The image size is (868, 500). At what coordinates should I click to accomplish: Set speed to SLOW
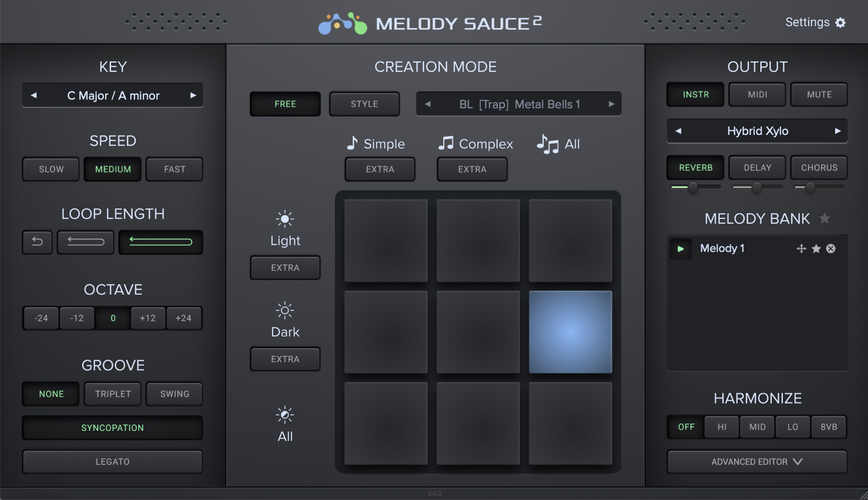pyautogui.click(x=51, y=169)
